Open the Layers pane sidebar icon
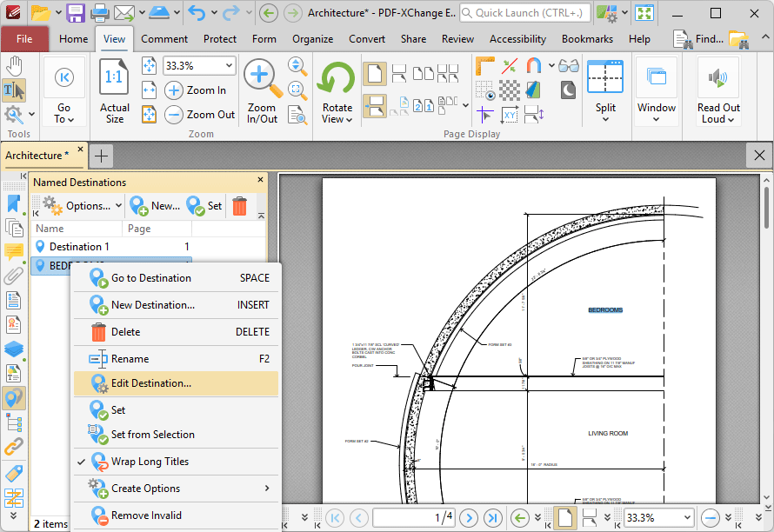 pos(14,349)
